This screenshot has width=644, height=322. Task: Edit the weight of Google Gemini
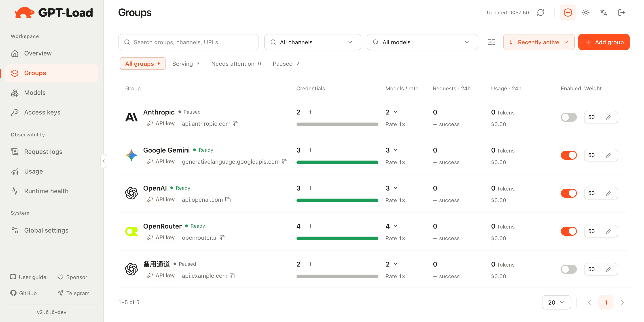[x=608, y=155]
